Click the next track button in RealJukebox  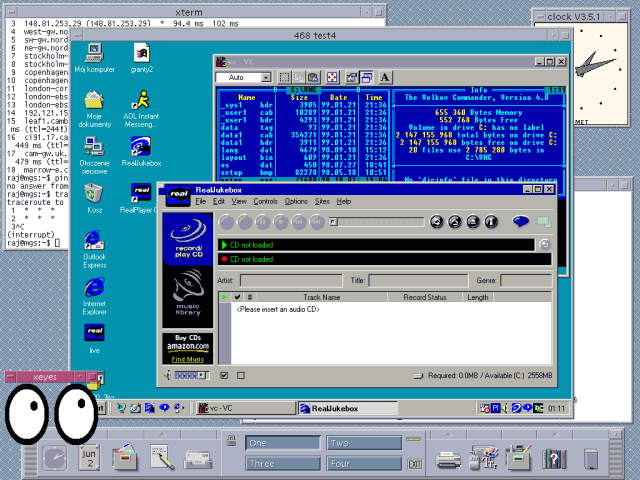tap(316, 222)
